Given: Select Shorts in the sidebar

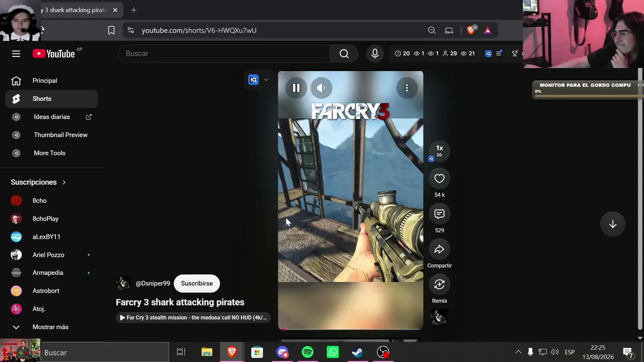Looking at the screenshot, I should (52, 99).
